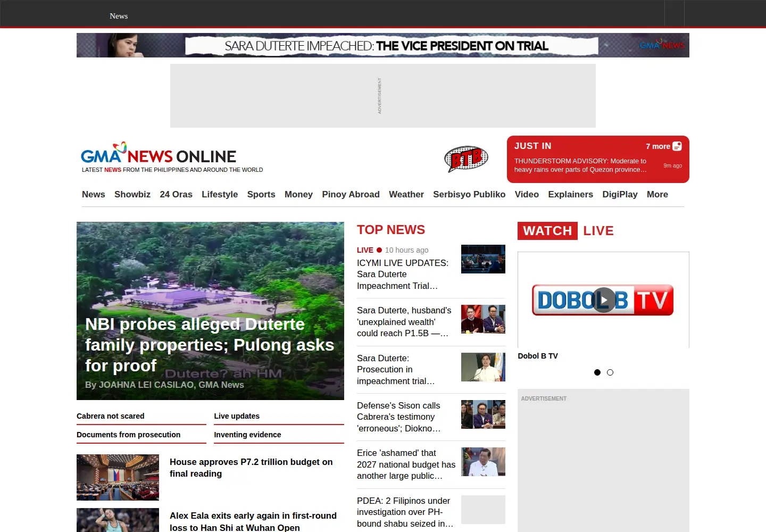Image resolution: width=766 pixels, height=532 pixels.
Task: Expand the More navigation menu
Action: coord(657,195)
